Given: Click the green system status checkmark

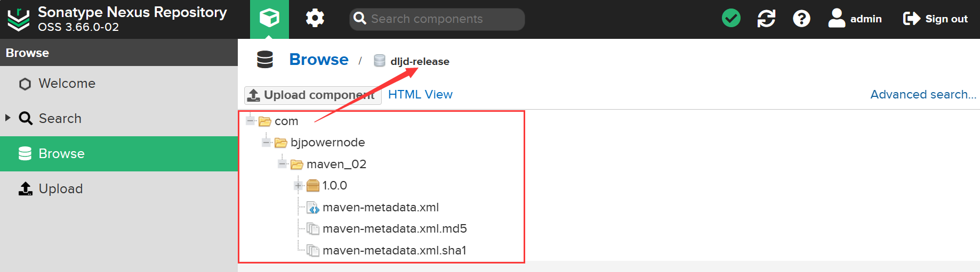Looking at the screenshot, I should [x=731, y=19].
